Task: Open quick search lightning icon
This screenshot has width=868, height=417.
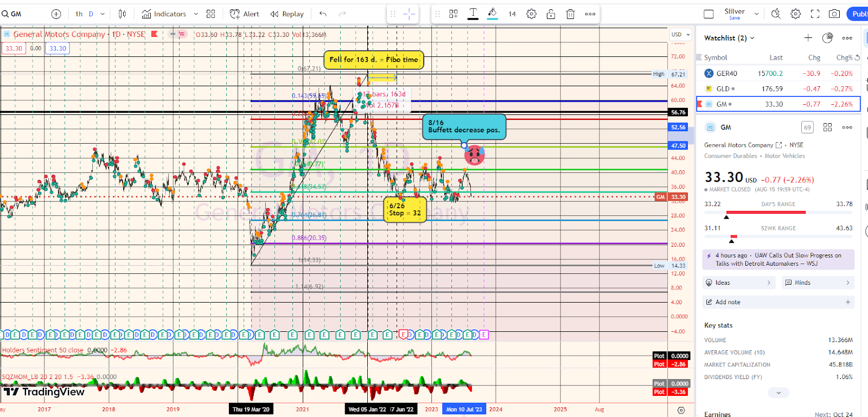Action: [x=776, y=14]
